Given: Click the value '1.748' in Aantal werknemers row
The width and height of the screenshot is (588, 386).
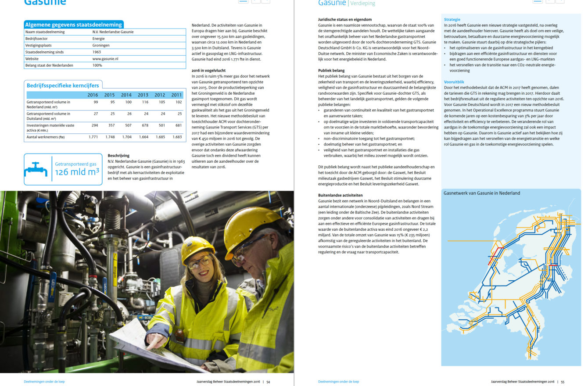Looking at the screenshot, I should (x=110, y=137).
